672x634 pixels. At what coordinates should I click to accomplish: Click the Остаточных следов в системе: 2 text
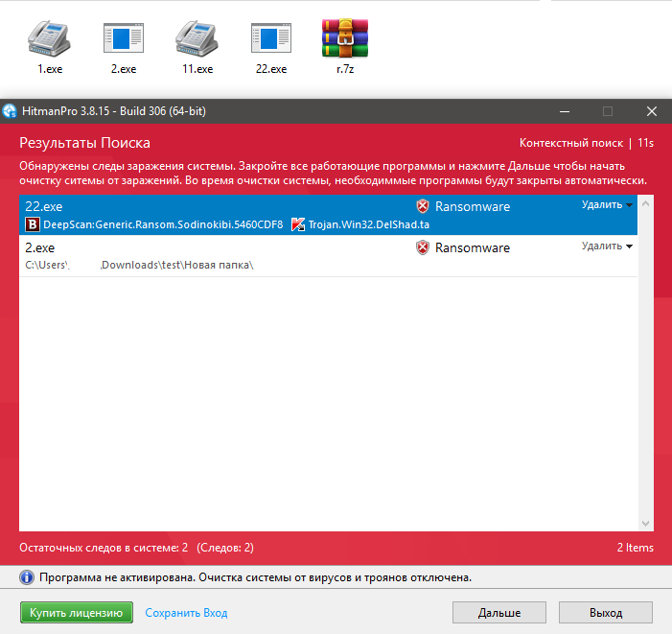[x=104, y=548]
